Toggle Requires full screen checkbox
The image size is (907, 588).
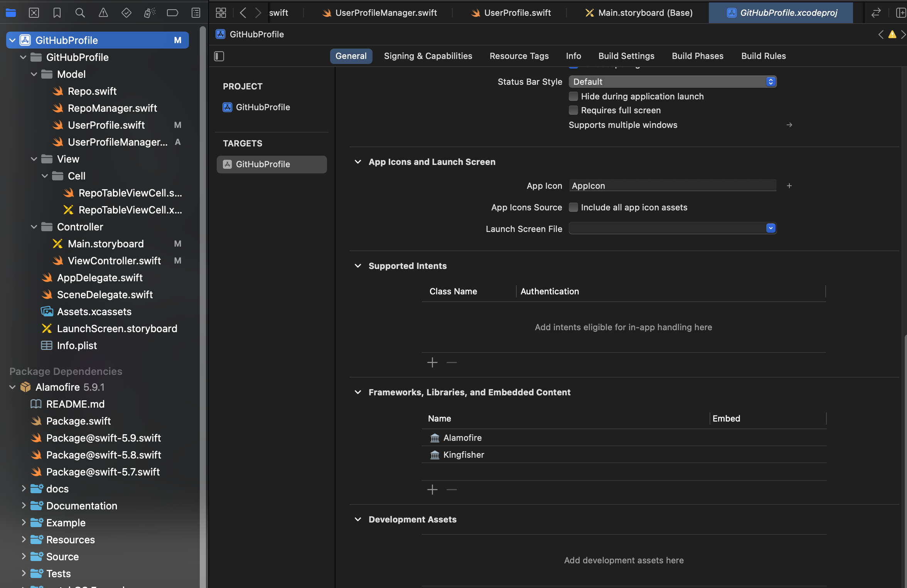[573, 110]
